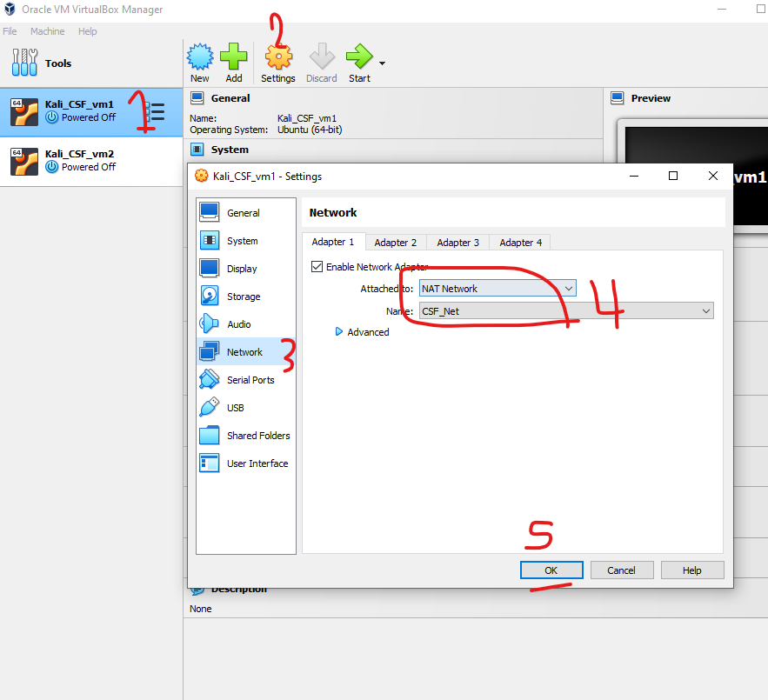Close the Kali_CSF_vm1 Settings dialog
Viewport: 768px width, 700px height.
[713, 176]
